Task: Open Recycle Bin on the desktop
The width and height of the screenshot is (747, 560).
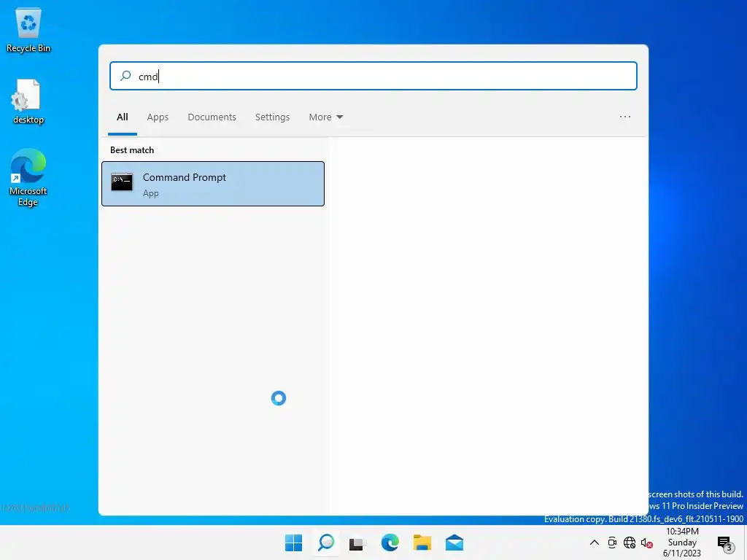Action: [x=28, y=30]
